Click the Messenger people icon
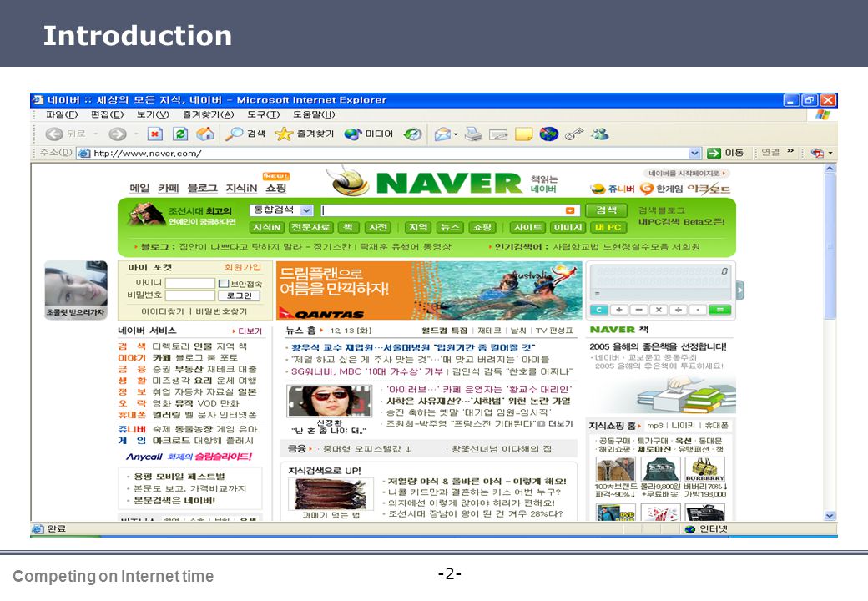Viewport: 868px width, 601px height. click(x=599, y=134)
